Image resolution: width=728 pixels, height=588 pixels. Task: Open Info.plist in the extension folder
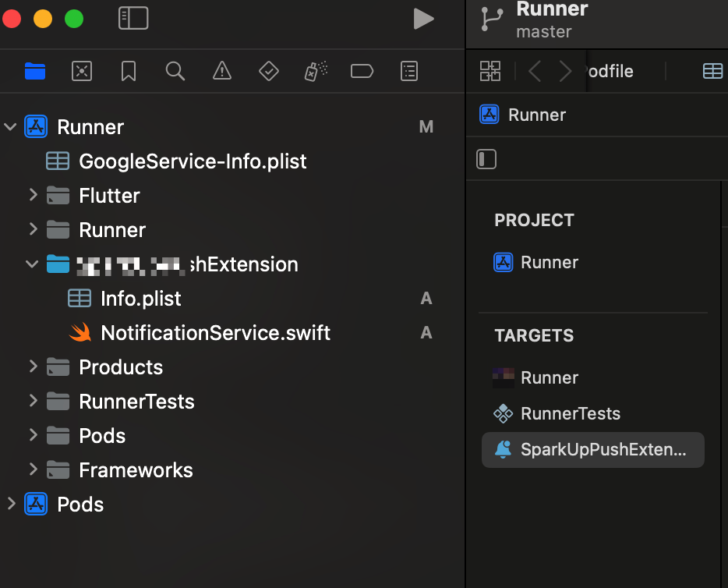(x=140, y=299)
